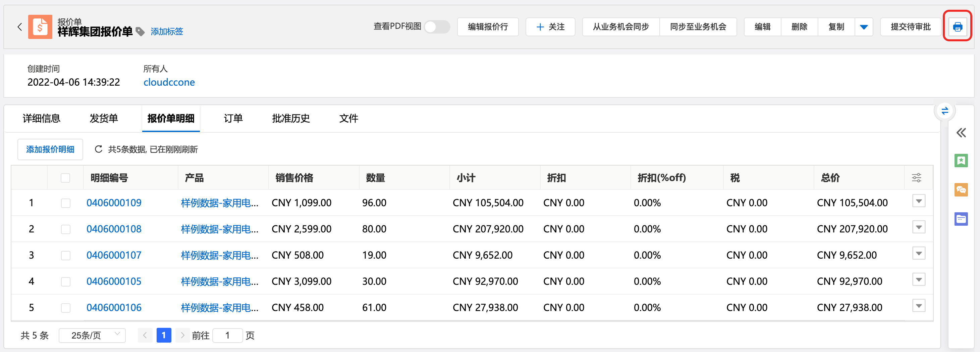Click the printer icon in header
Image resolution: width=980 pixels, height=352 pixels.
[957, 27]
